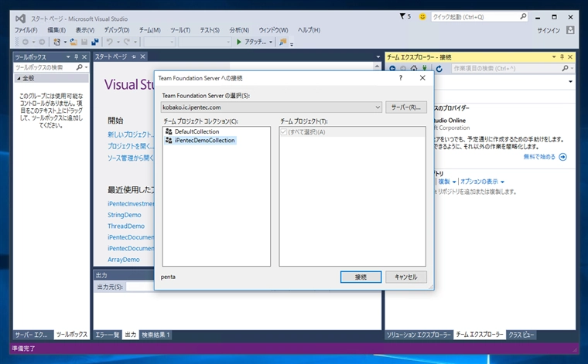Collapse the 全般 toolbox group

point(18,78)
